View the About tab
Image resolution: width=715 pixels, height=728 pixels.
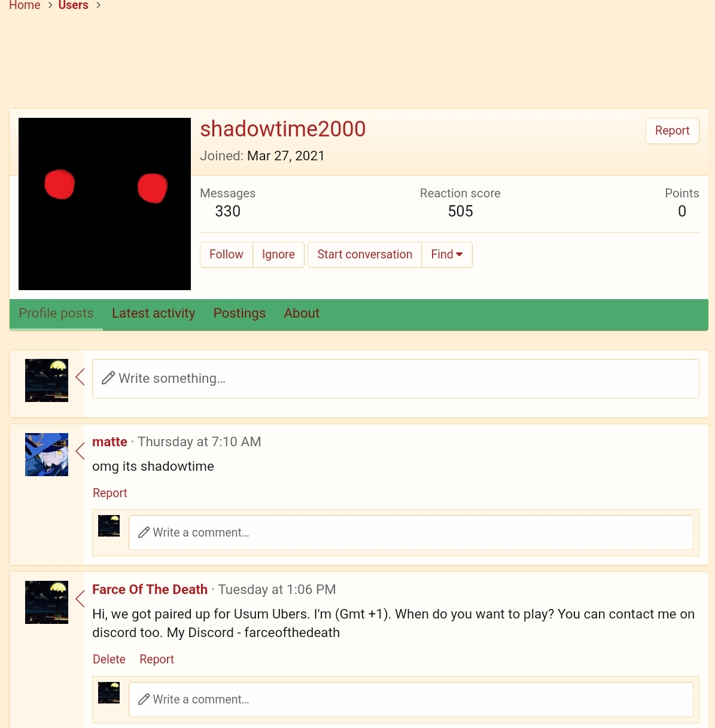point(302,313)
